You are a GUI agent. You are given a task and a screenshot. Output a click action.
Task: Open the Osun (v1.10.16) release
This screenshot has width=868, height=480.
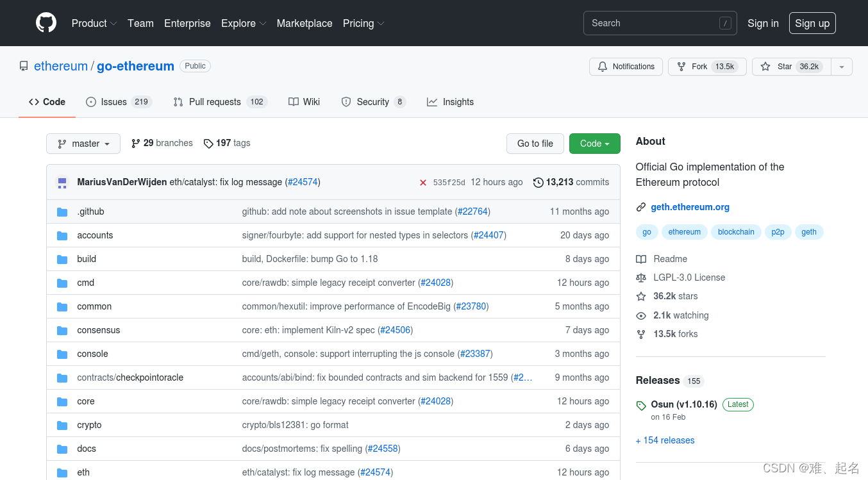[684, 404]
